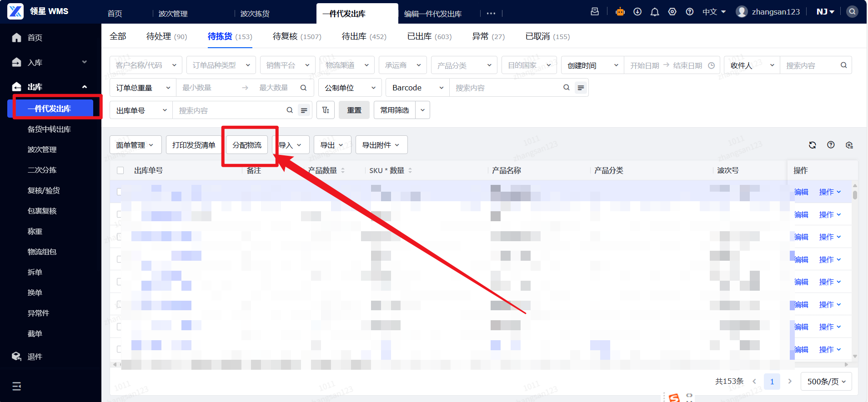Open the 订单品种类型 dropdown
The height and width of the screenshot is (402, 868).
[x=221, y=65]
